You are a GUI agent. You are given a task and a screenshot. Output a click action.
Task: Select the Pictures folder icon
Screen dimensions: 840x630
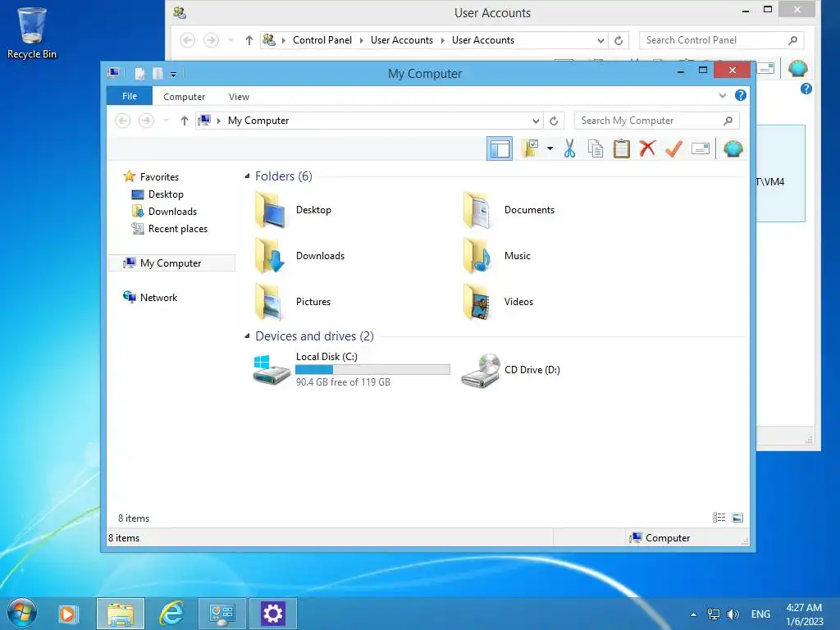269,302
